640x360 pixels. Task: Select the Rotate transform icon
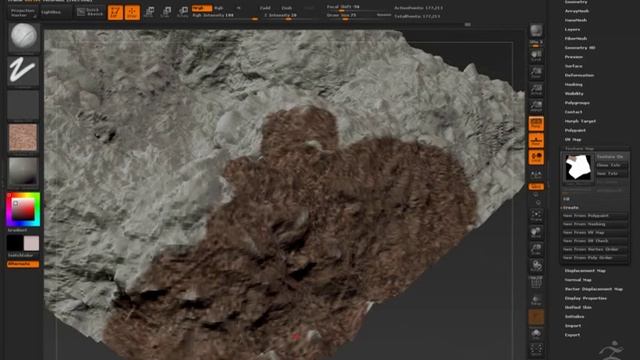coord(183,12)
